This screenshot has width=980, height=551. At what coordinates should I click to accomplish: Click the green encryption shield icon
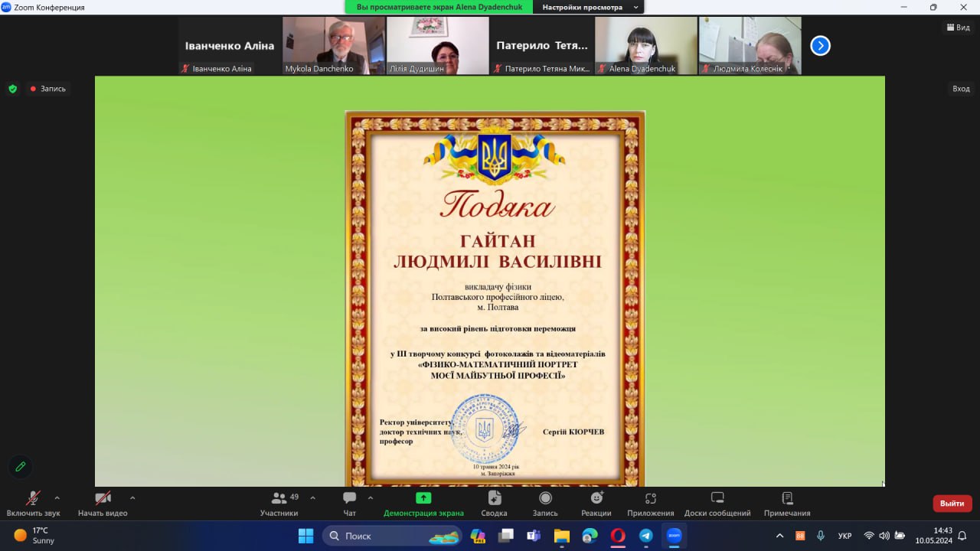tap(12, 89)
